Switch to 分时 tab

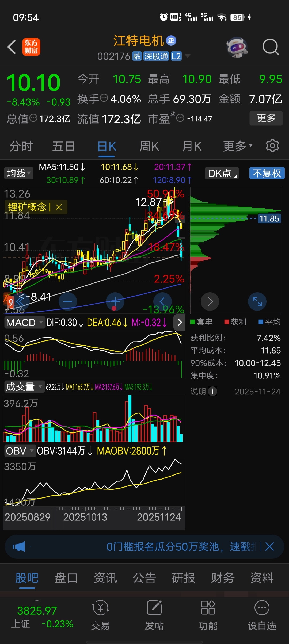[x=21, y=146]
